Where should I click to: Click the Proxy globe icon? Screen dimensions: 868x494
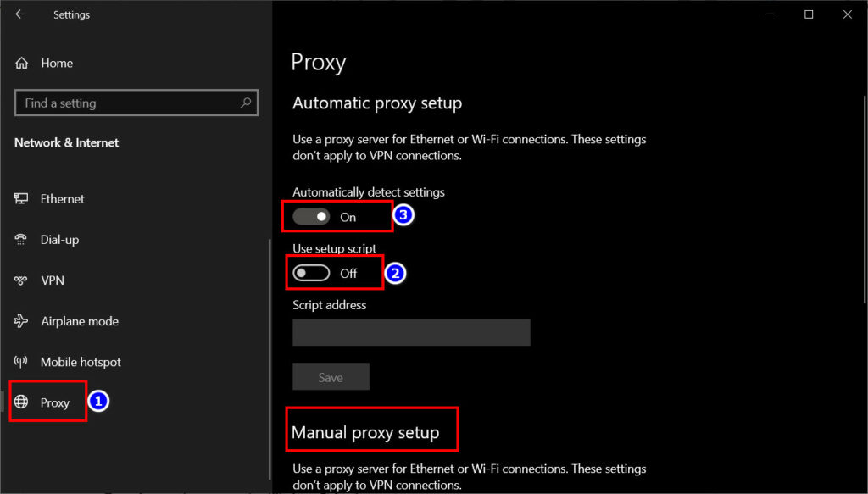[21, 402]
